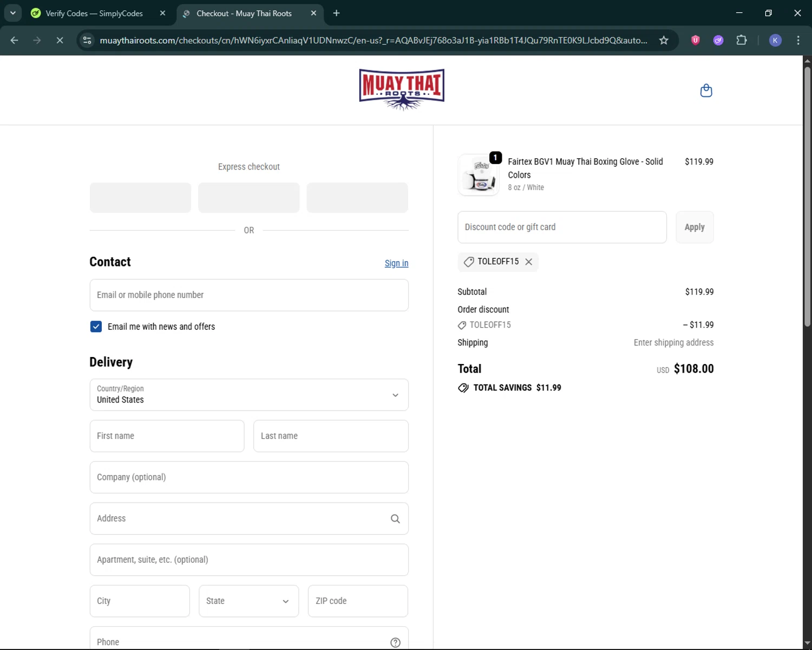Click the Fairtex glove product thumbnail
Viewport: 812px width, 650px height.
(x=479, y=175)
